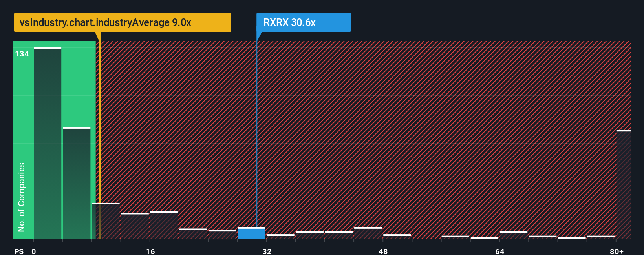The image size is (644, 255).
Task: Click the '64' axis tick label
Action: (x=499, y=251)
